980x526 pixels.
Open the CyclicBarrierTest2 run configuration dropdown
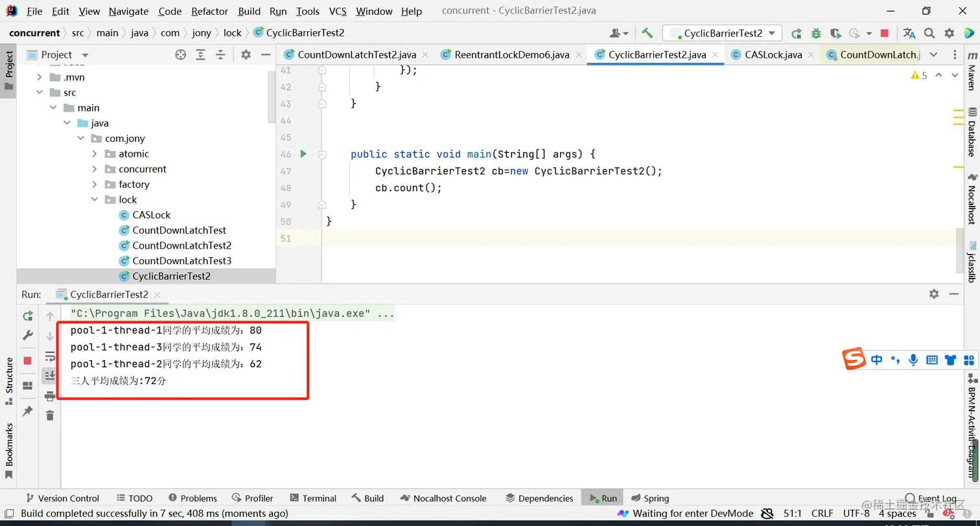(x=723, y=33)
